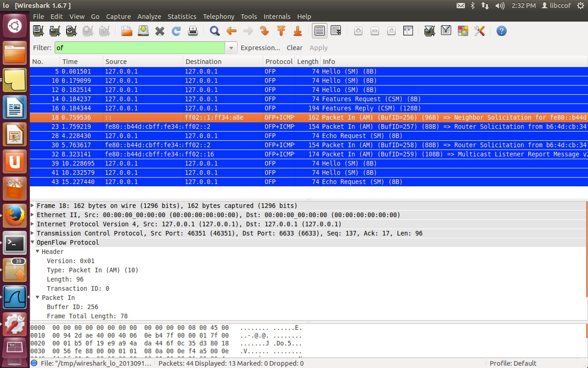Open a capture file icon
Viewport: 588px width, 368px height.
(127, 31)
